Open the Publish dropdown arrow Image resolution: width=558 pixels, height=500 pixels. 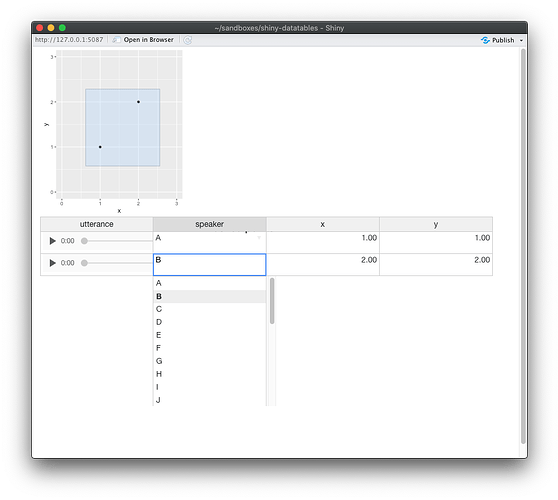[x=521, y=40]
